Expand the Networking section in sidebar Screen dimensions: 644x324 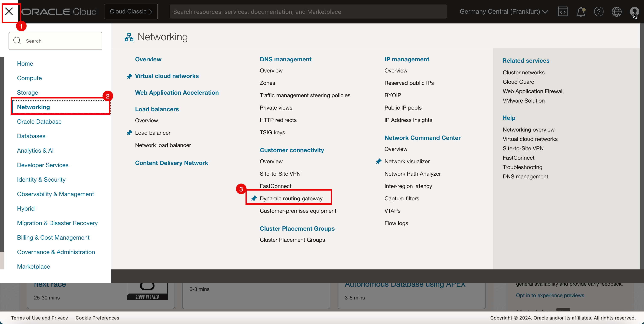pos(33,107)
